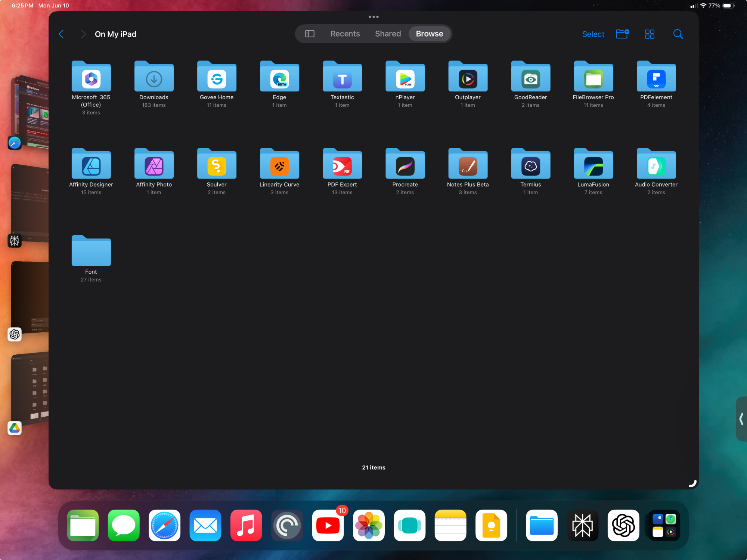Open the Font folder

[91, 251]
